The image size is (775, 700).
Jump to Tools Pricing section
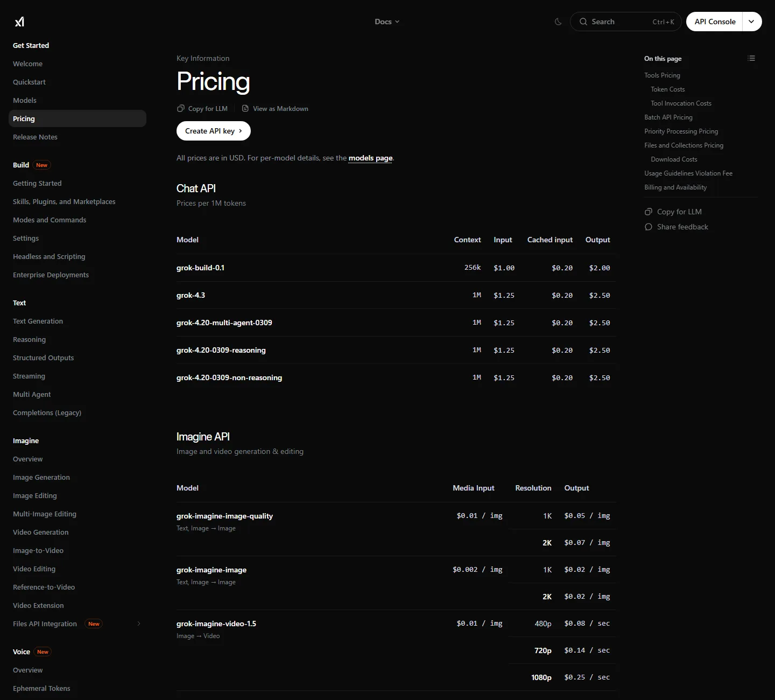pyautogui.click(x=662, y=75)
